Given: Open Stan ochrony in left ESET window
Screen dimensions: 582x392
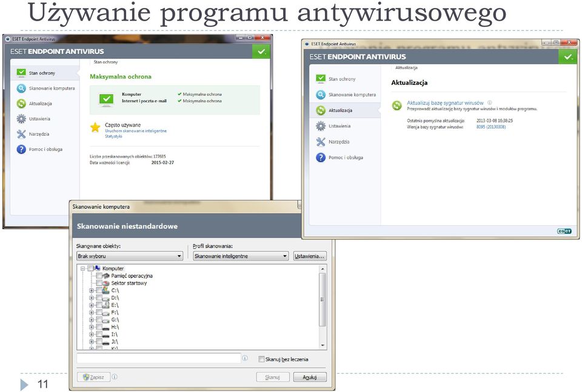Looking at the screenshot, I should (44, 73).
